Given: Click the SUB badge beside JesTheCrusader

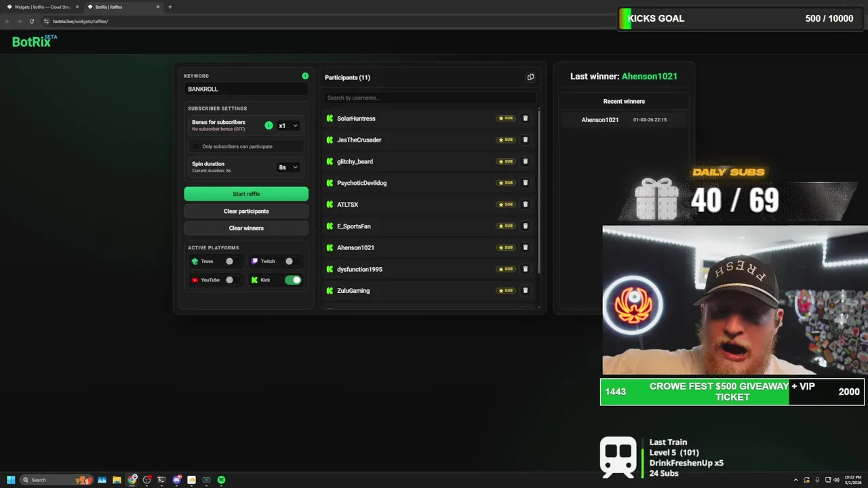Looking at the screenshot, I should click(x=506, y=140).
